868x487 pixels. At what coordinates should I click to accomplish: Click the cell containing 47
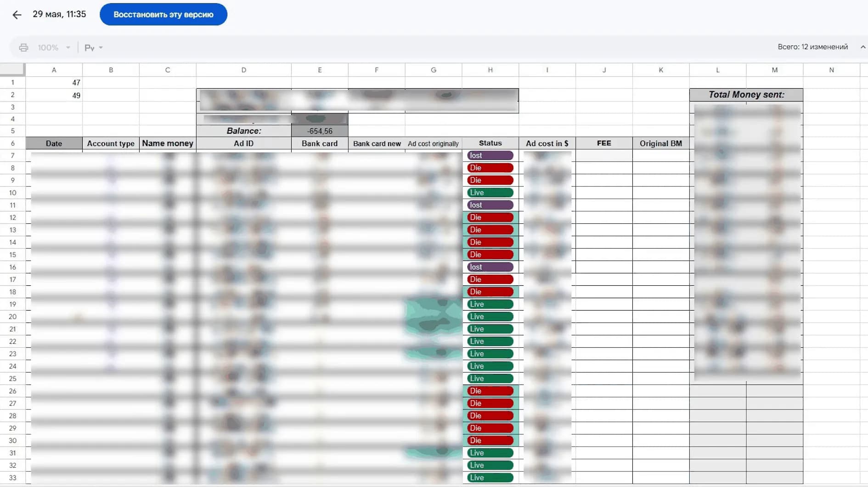tap(54, 83)
